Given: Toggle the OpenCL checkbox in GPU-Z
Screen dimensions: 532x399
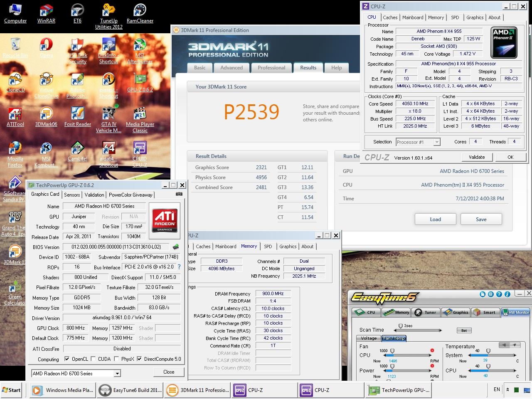Looking at the screenshot, I should [67, 359].
